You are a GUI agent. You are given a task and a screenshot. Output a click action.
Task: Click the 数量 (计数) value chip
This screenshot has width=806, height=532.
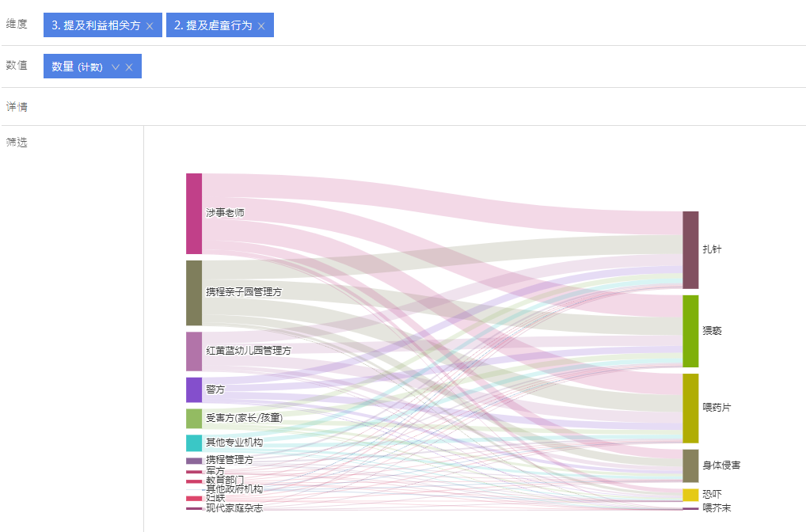(77, 67)
